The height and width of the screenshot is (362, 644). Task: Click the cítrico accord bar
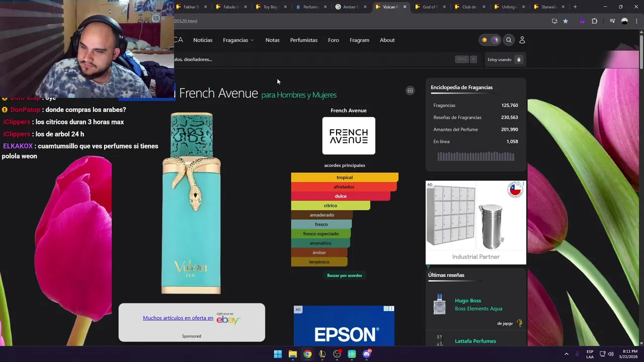[x=331, y=206]
